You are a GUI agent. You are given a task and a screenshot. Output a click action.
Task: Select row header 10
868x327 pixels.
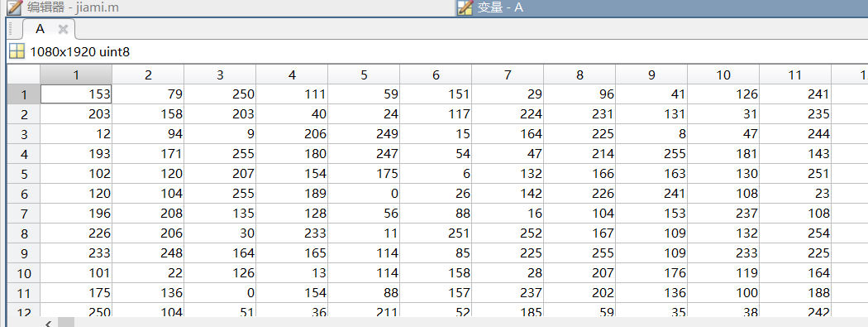point(24,273)
